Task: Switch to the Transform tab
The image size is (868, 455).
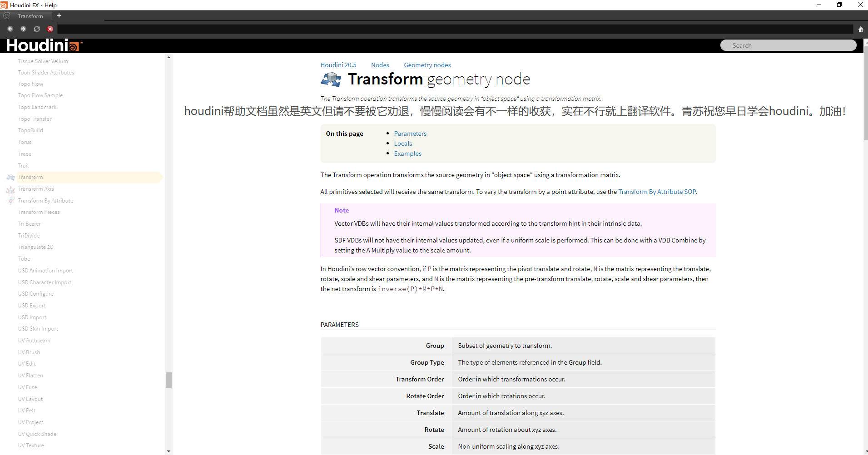Action: tap(30, 16)
